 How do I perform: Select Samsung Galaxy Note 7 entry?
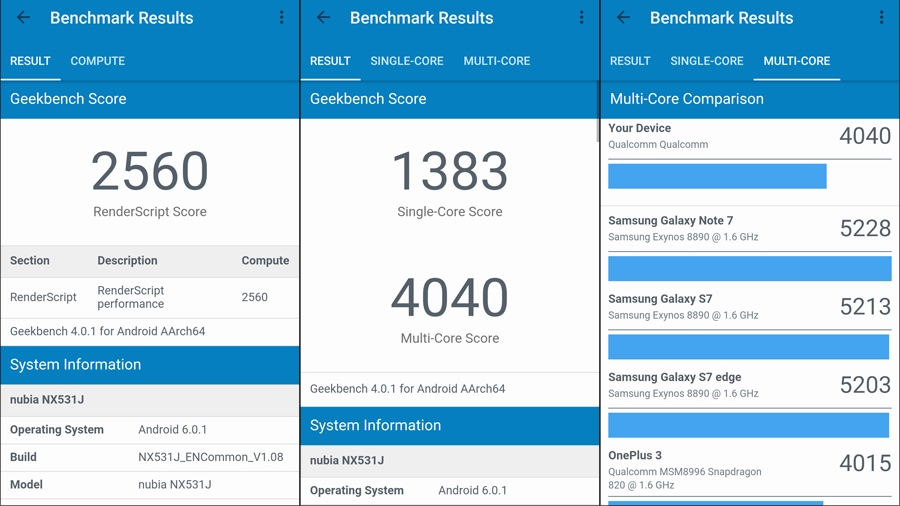point(750,228)
